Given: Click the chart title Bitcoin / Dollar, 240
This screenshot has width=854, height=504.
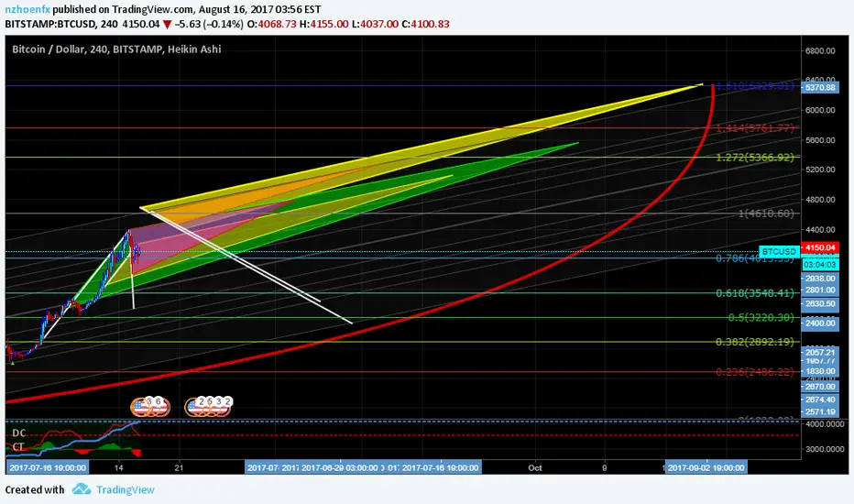Looking at the screenshot, I should [x=60, y=49].
